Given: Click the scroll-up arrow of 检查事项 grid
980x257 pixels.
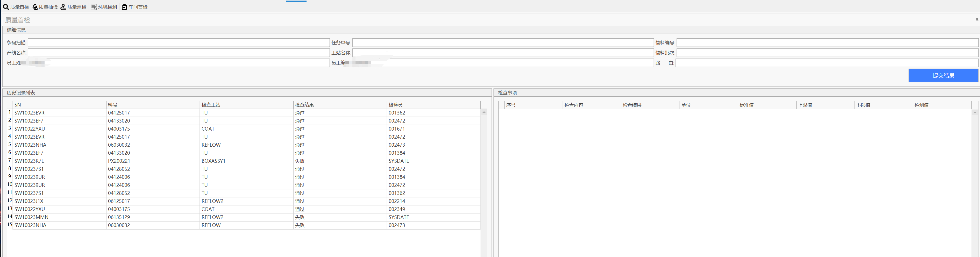Looking at the screenshot, I should tap(975, 112).
